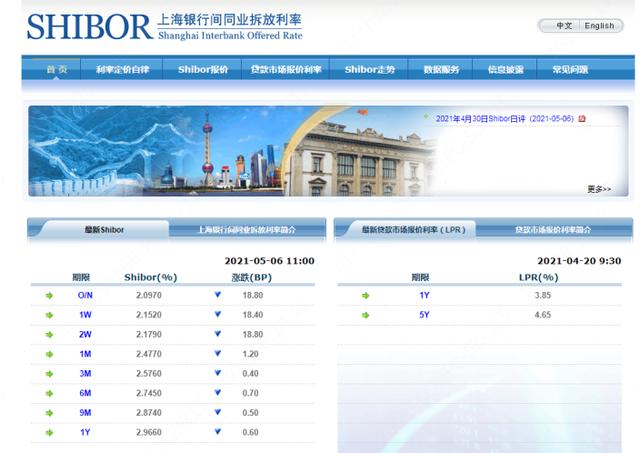Screen dimensions: 640x453
Task: Switch to 上海银行间同业拆放利率简介 tab
Action: (247, 230)
